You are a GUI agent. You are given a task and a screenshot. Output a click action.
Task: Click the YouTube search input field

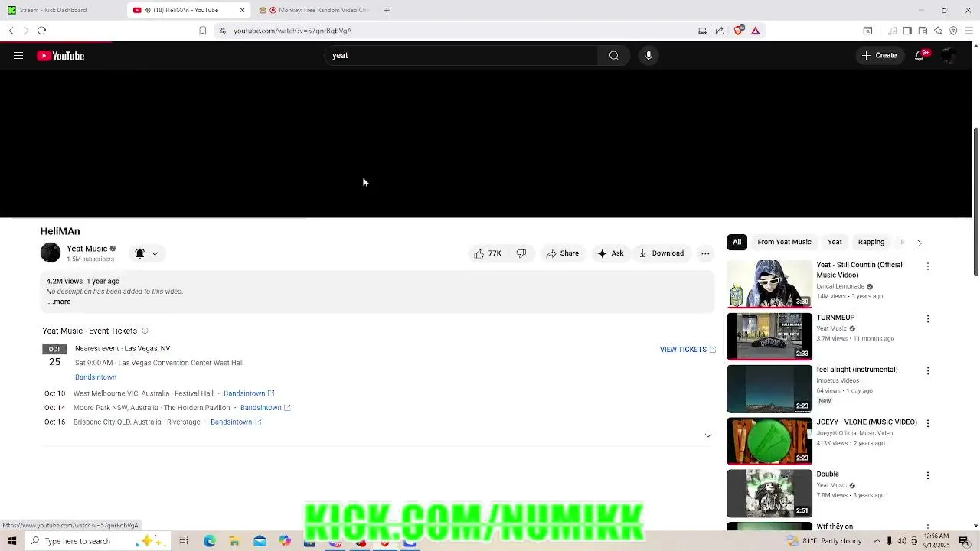click(461, 56)
